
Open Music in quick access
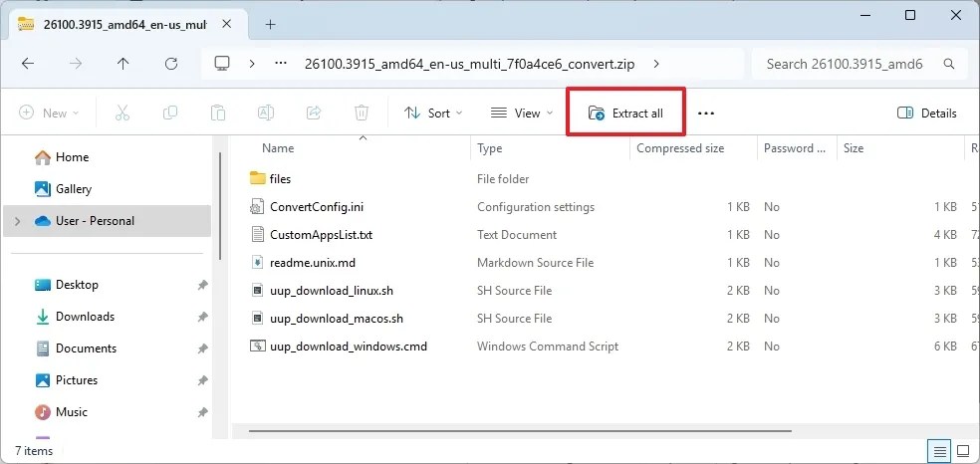pyautogui.click(x=107, y=411)
